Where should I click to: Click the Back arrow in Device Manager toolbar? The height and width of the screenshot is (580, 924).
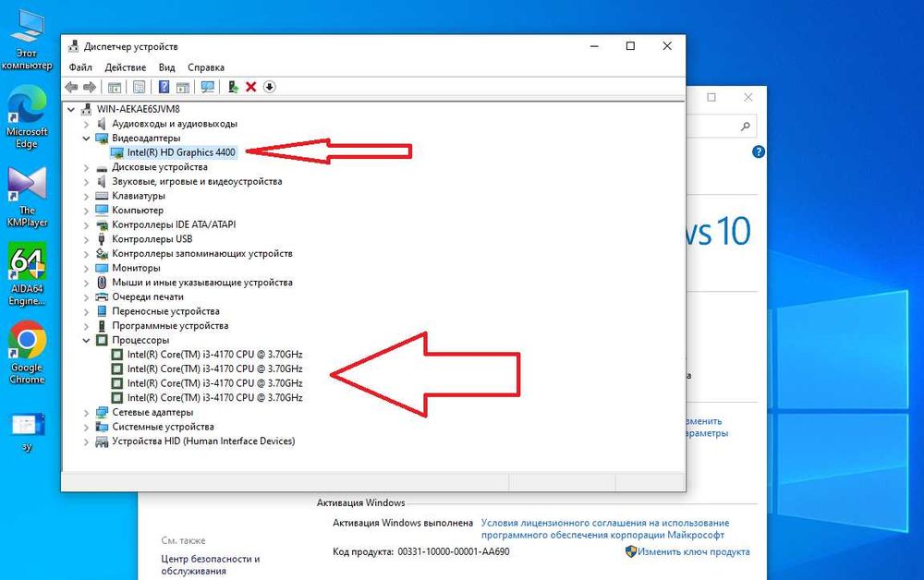[71, 87]
